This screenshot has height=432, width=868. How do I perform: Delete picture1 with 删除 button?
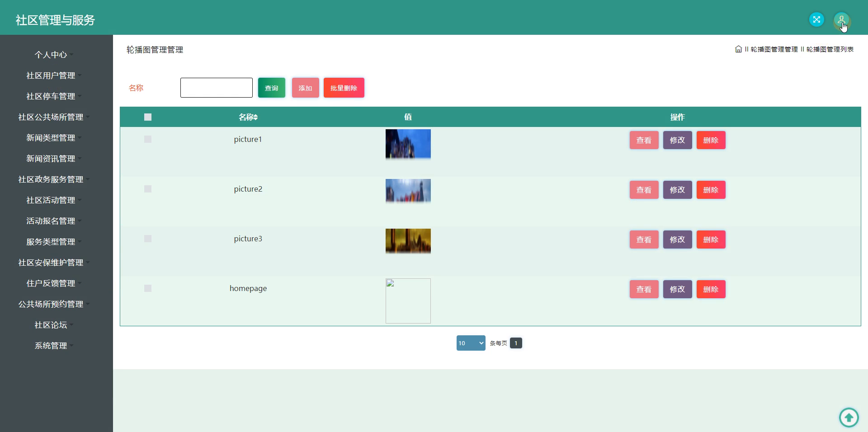pyautogui.click(x=711, y=140)
